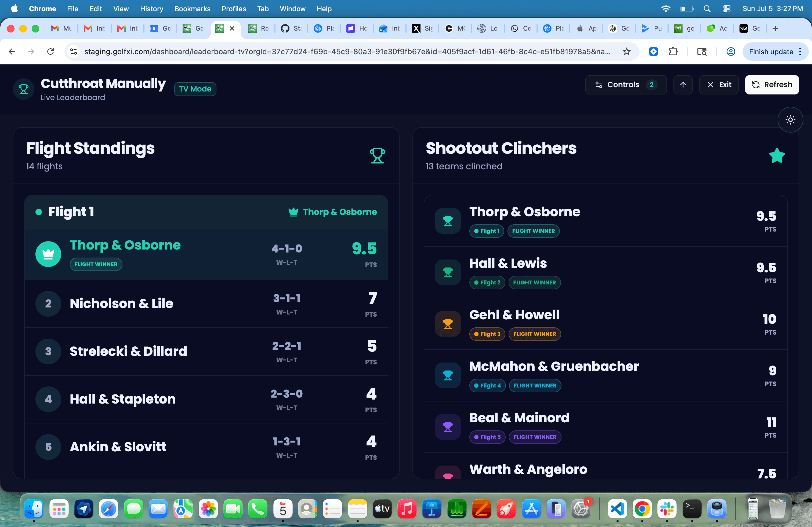Click McMahon & Gruenbacher trophy icon
This screenshot has width=812, height=527.
pyautogui.click(x=448, y=375)
